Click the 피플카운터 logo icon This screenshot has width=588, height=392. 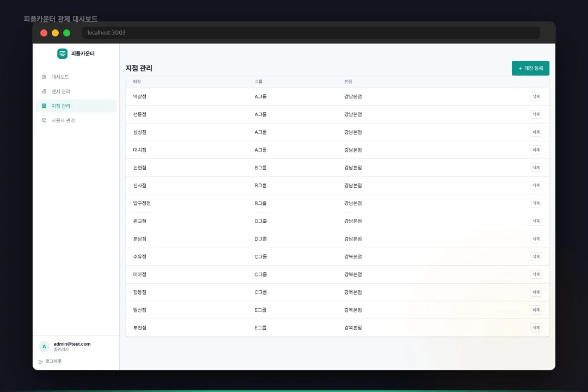[x=62, y=54]
